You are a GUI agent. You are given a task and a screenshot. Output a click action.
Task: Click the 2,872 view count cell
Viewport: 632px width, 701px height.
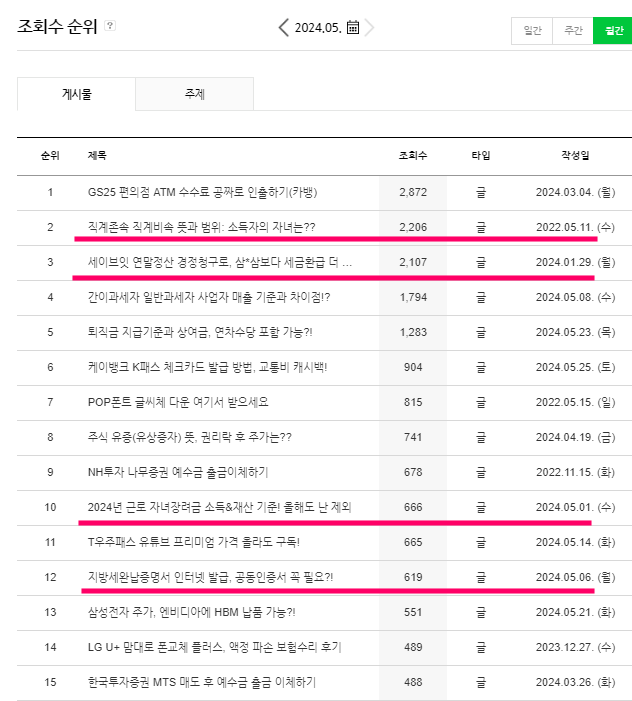click(413, 193)
